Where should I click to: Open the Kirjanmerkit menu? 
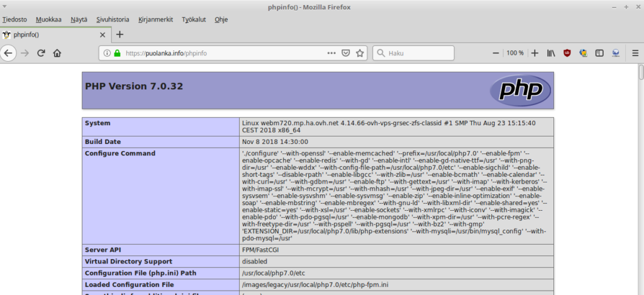tap(156, 19)
